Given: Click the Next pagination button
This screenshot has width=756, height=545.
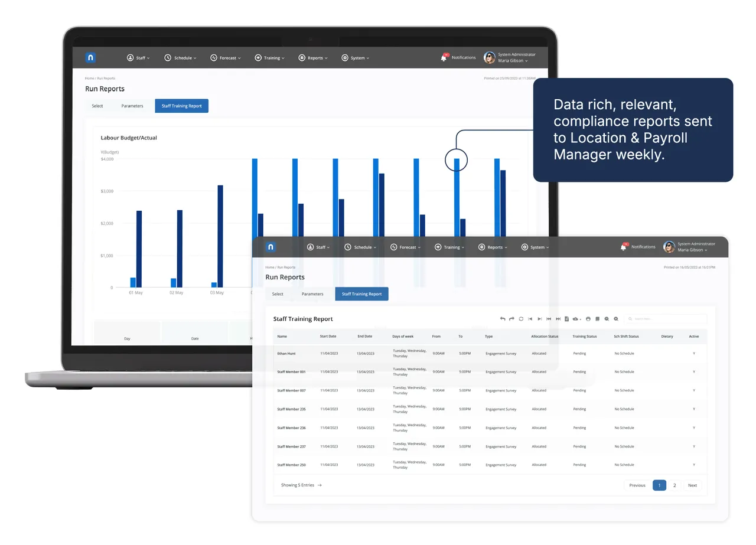Looking at the screenshot, I should pos(693,485).
